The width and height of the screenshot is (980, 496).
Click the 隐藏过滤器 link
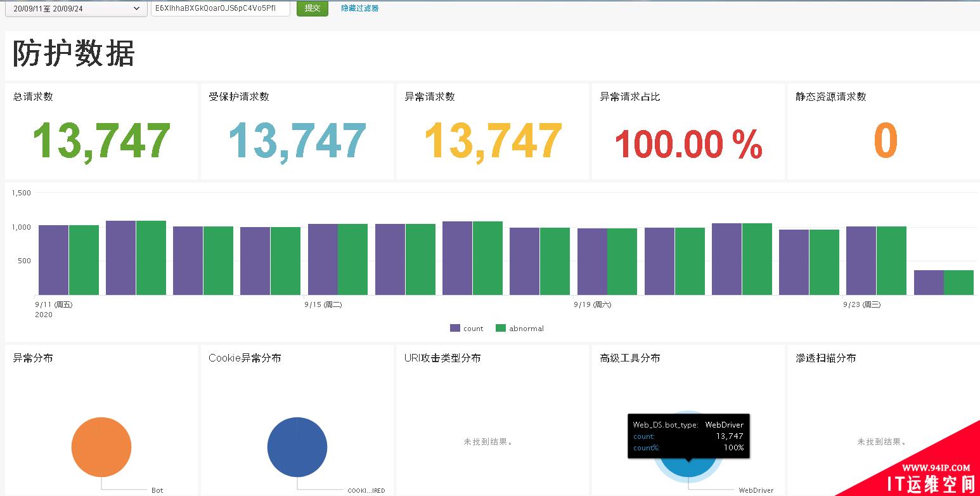(x=359, y=8)
